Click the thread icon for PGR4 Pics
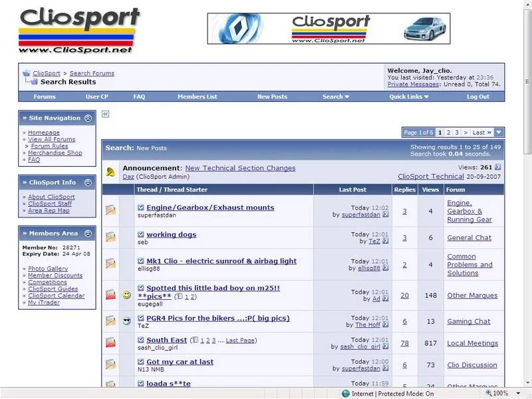The width and height of the screenshot is (532, 399). pos(110,321)
